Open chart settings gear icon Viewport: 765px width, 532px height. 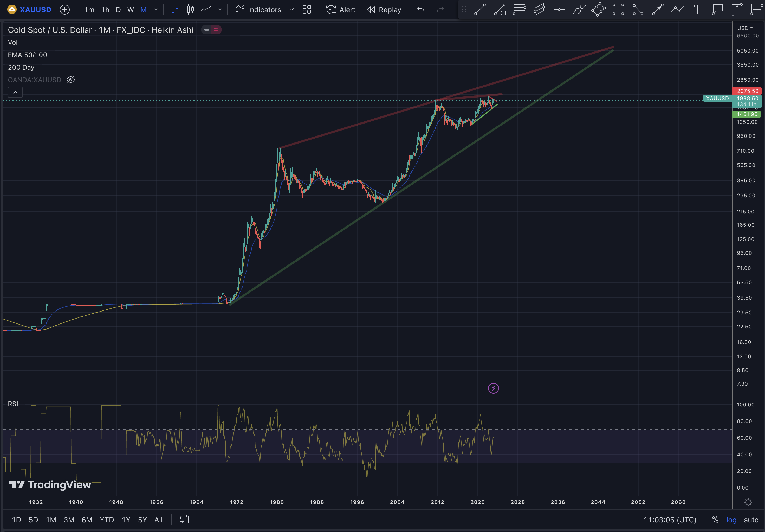coord(748,502)
